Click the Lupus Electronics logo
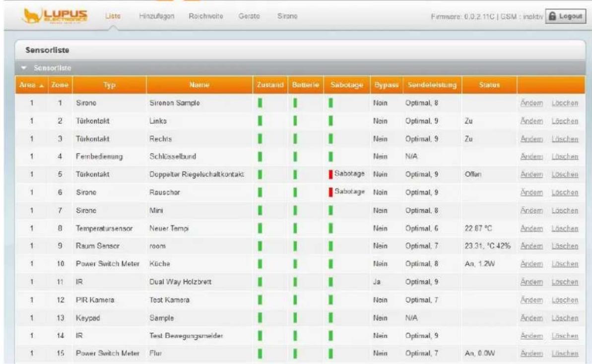 click(55, 16)
